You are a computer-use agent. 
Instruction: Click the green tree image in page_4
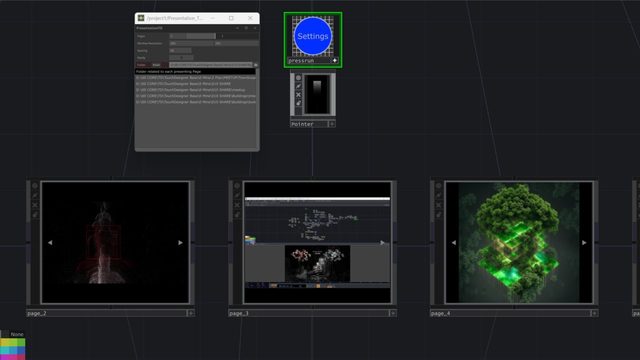pyautogui.click(x=519, y=242)
